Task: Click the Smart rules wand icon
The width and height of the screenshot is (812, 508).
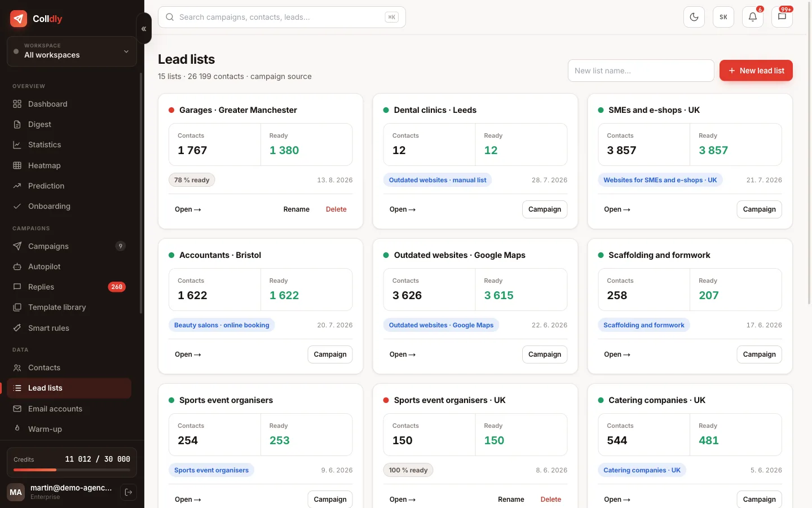Action: click(17, 328)
